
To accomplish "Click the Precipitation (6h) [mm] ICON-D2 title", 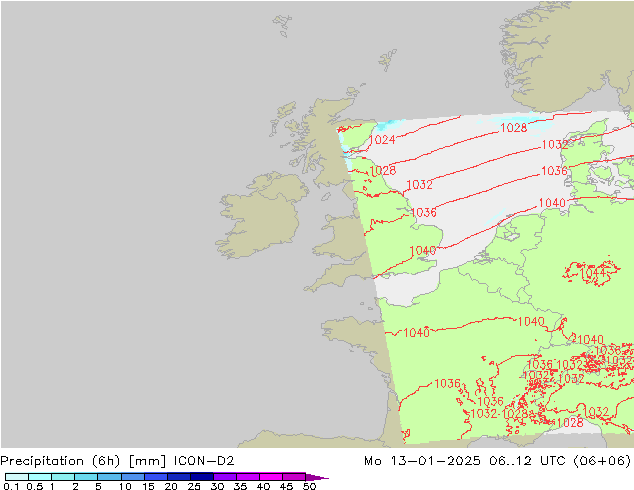I will pos(117,461).
